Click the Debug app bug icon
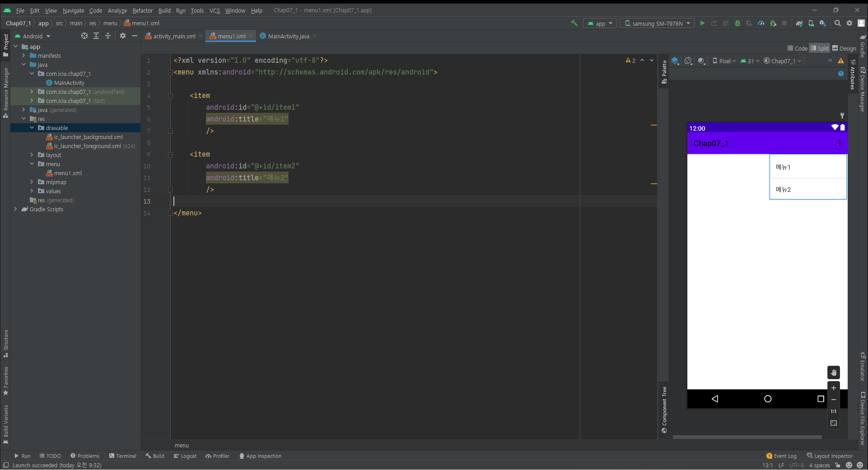Screen dimensions: 868x470 (737, 23)
